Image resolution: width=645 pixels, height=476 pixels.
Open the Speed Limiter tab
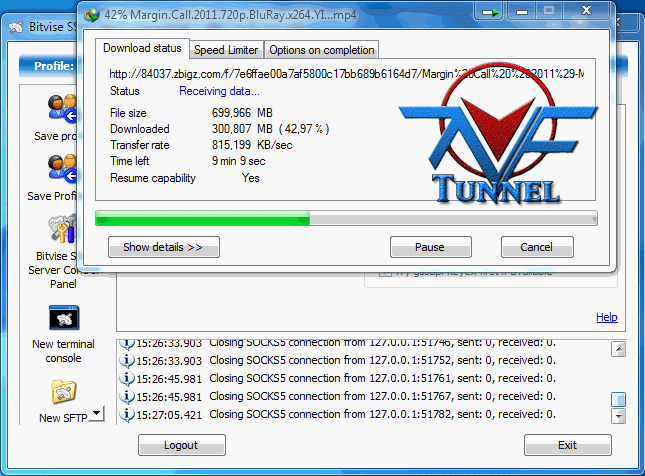point(226,50)
